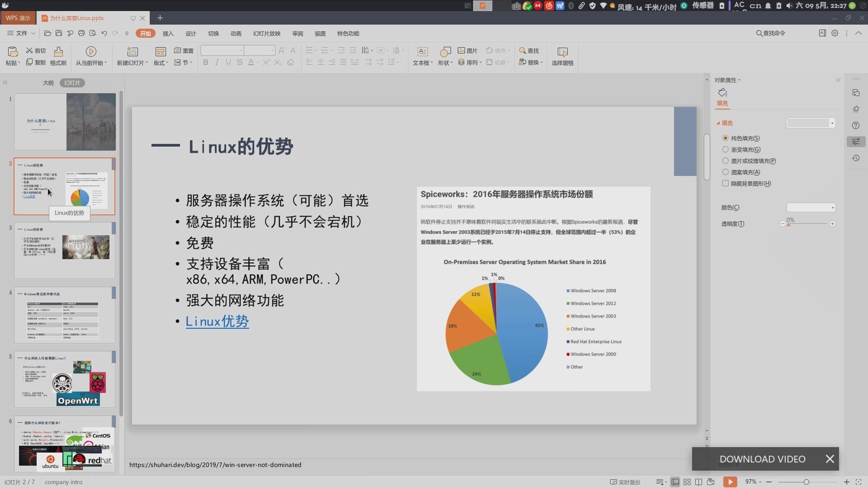Image resolution: width=868 pixels, height=488 pixels.
Task: Open the Selection Pane (选择窗格)
Action: pos(562,52)
